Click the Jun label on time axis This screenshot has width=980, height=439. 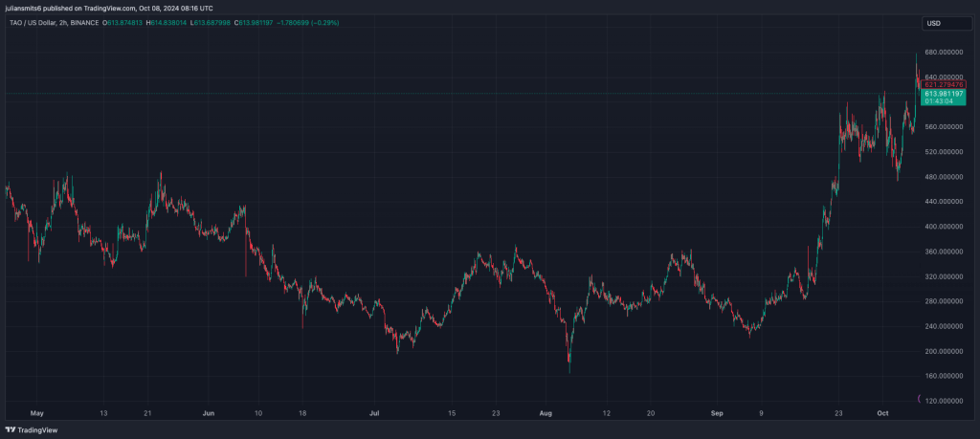click(x=209, y=413)
